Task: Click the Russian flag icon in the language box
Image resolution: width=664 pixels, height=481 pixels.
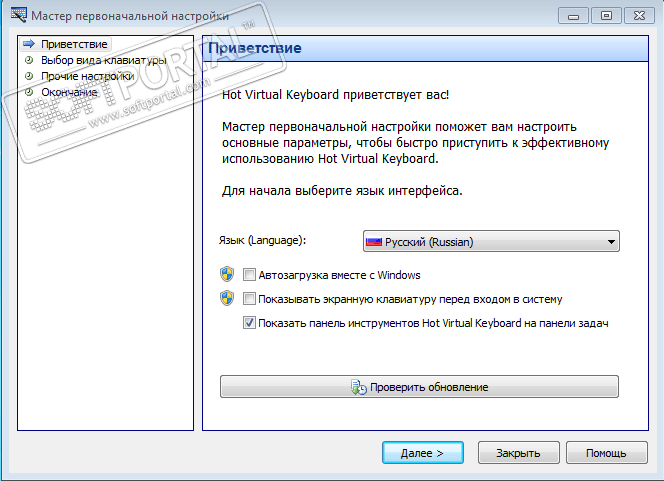Action: point(374,242)
